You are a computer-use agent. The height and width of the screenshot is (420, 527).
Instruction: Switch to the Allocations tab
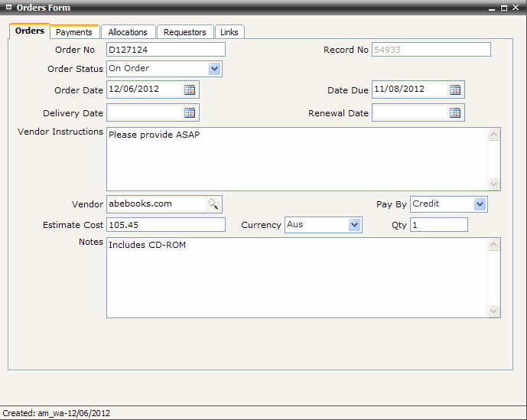point(128,32)
